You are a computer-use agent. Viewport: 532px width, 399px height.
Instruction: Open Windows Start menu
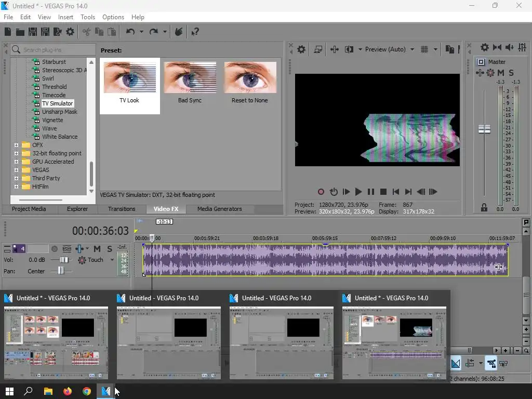coord(9,391)
